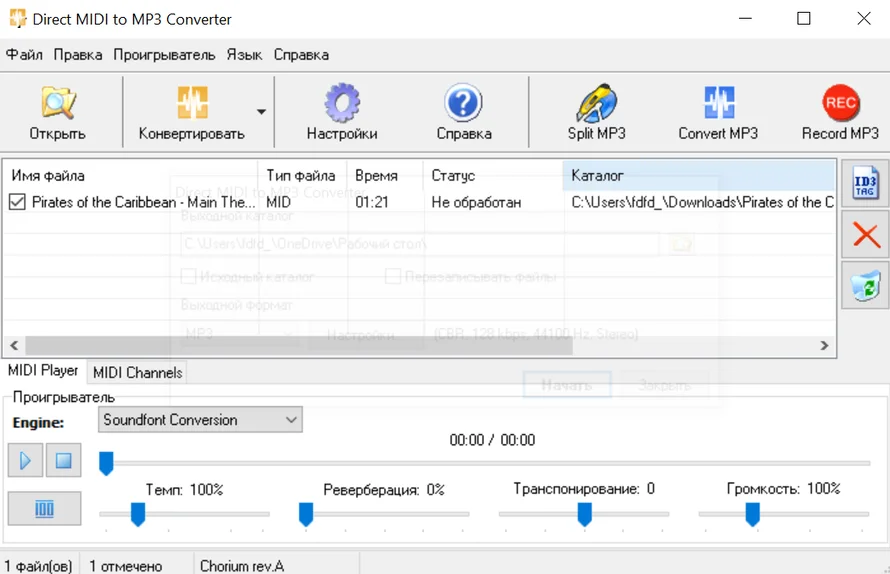The height and width of the screenshot is (574, 890).
Task: Launch the Convert MP3 tool
Action: pyautogui.click(x=718, y=112)
